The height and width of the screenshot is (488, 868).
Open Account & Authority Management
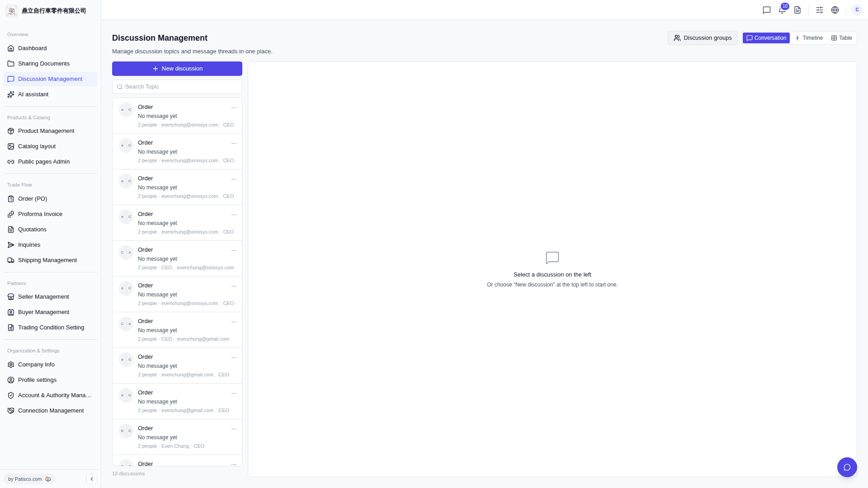[x=50, y=395]
